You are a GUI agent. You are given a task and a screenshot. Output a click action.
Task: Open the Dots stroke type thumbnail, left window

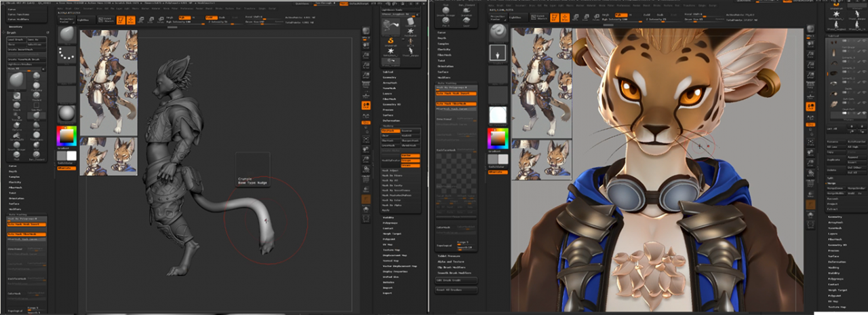[66, 54]
